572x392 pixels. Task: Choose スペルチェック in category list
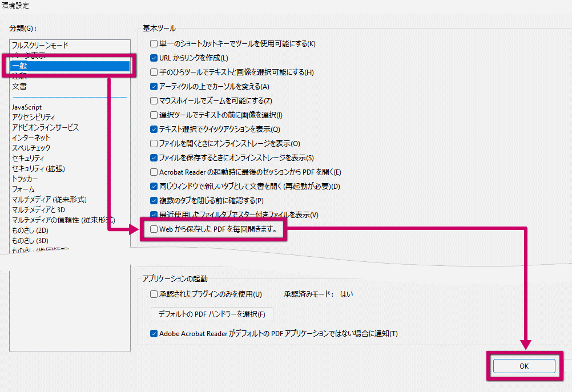[x=31, y=148]
